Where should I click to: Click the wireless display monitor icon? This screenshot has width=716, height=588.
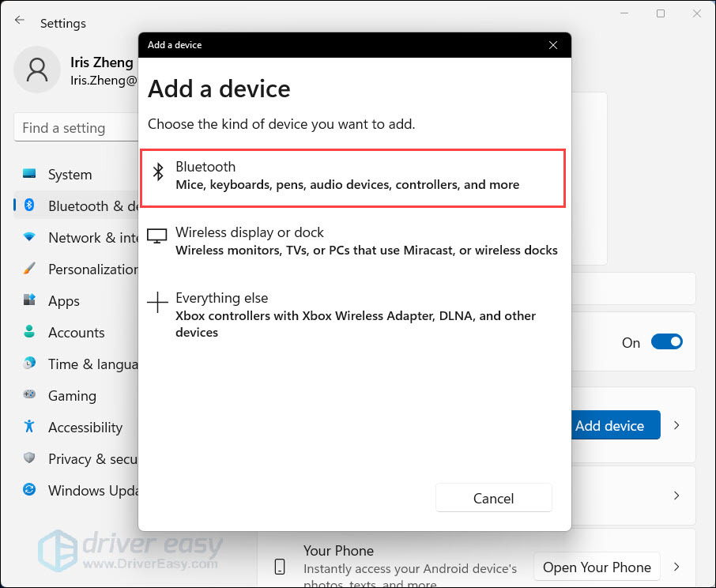[158, 236]
